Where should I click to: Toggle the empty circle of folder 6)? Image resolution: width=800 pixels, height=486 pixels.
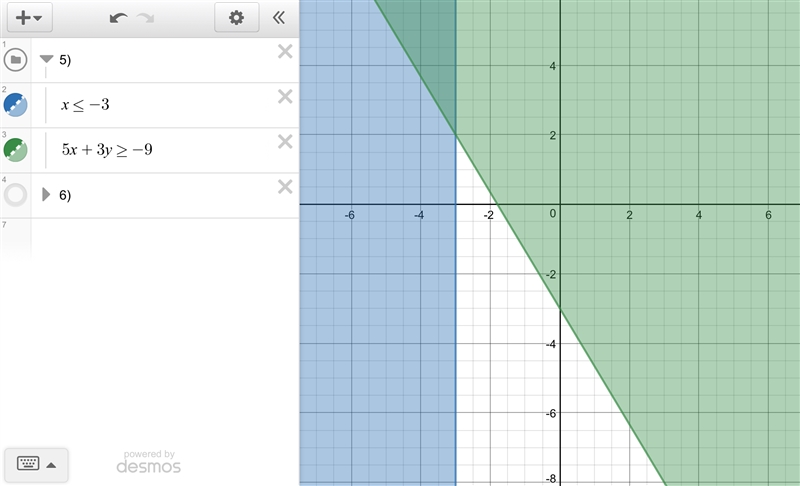[x=15, y=195]
